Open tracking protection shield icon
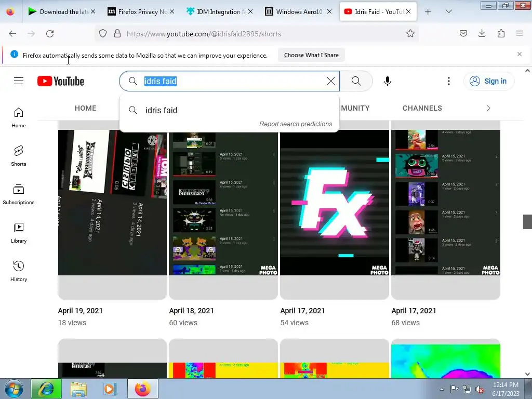 point(103,33)
